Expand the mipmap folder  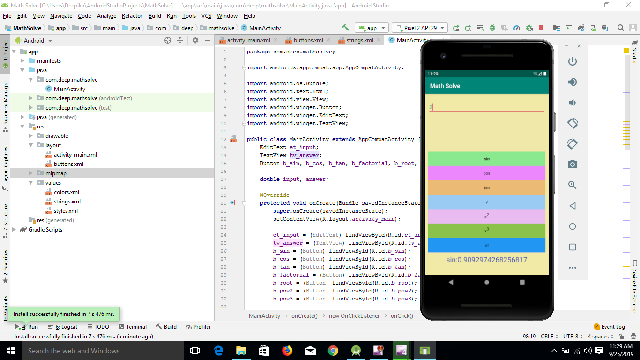(31, 173)
